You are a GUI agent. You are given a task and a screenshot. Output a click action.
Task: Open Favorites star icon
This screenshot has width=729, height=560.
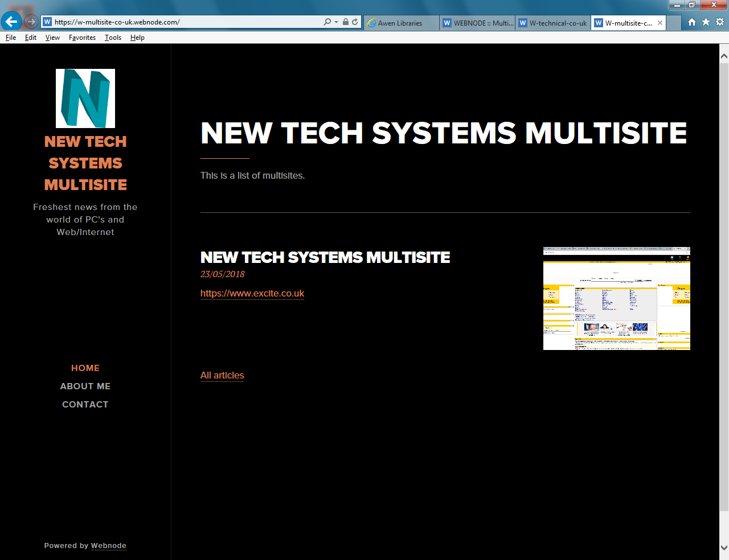click(706, 22)
